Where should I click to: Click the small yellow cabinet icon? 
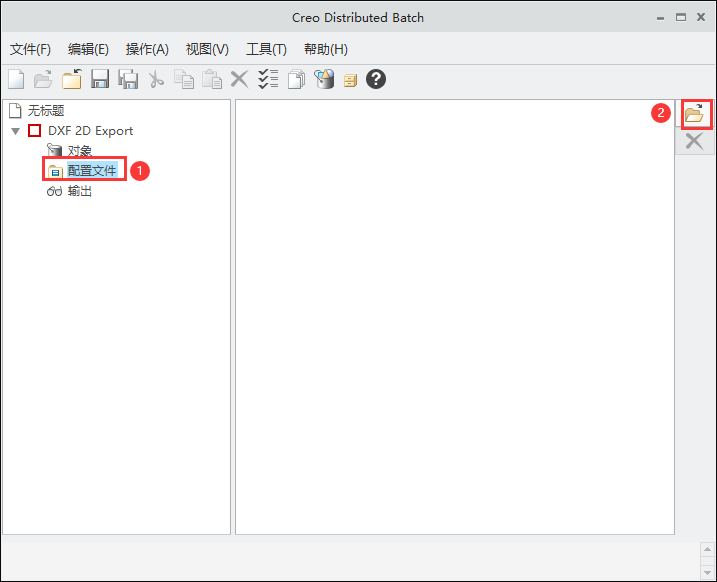click(350, 81)
